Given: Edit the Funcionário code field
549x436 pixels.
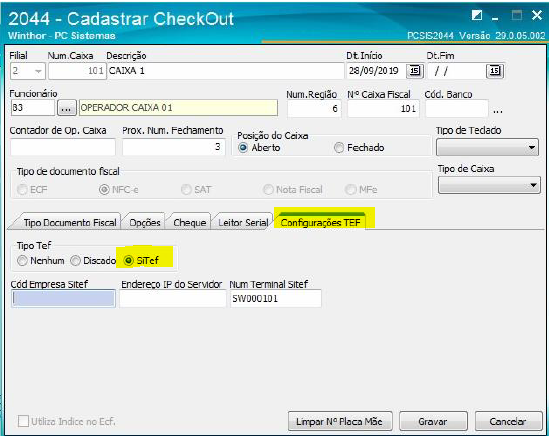Looking at the screenshot, I should [33, 108].
